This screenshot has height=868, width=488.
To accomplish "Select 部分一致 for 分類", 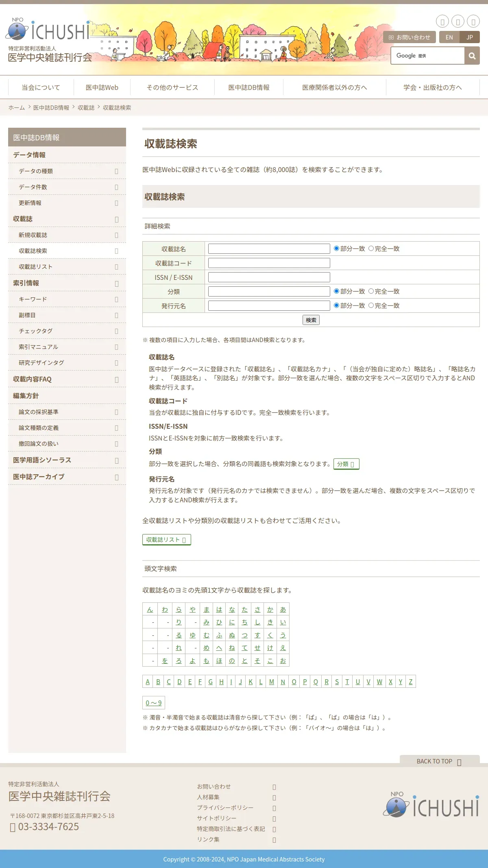I will point(336,291).
